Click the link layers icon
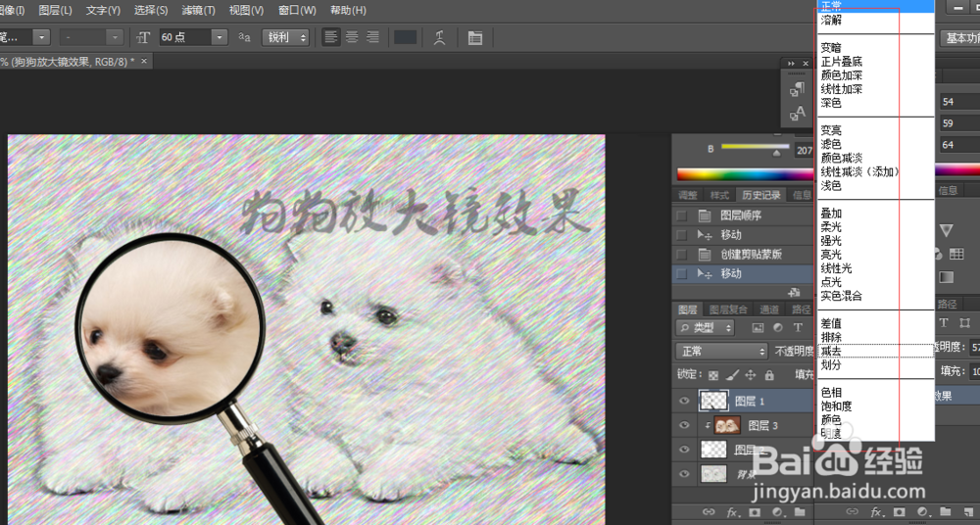The height and width of the screenshot is (525, 980). point(709,512)
